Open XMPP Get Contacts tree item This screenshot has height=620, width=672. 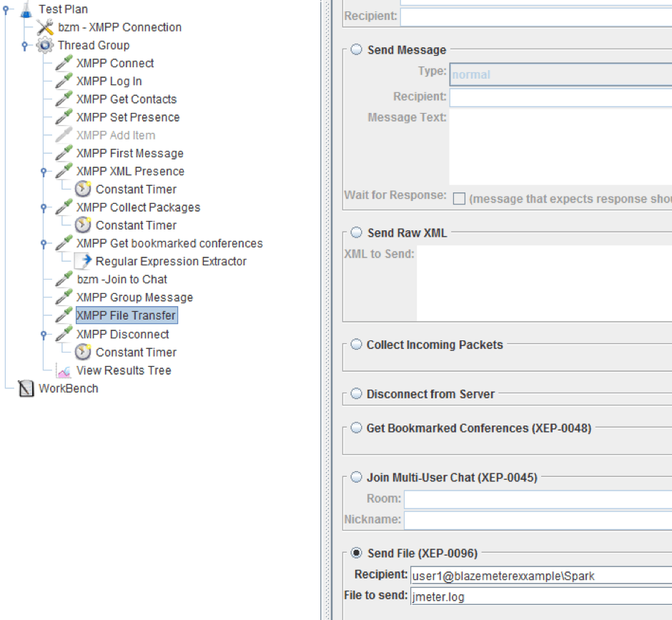(x=127, y=99)
